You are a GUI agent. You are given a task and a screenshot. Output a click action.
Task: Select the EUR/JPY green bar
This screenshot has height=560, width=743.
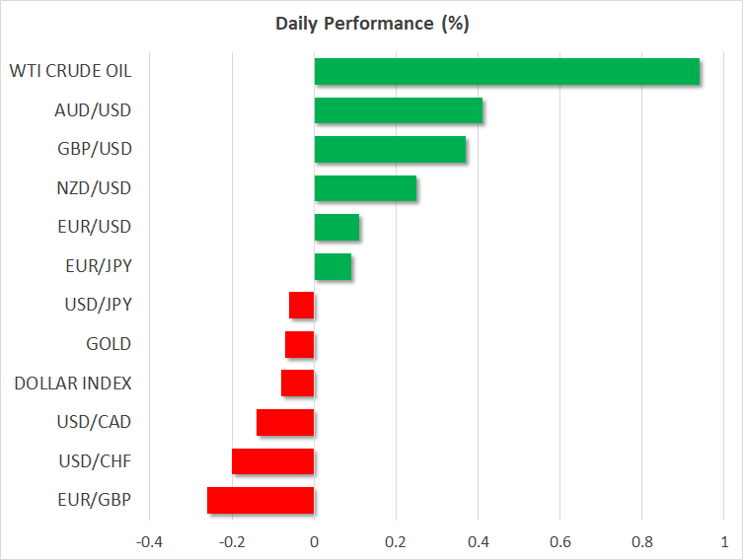pos(333,266)
